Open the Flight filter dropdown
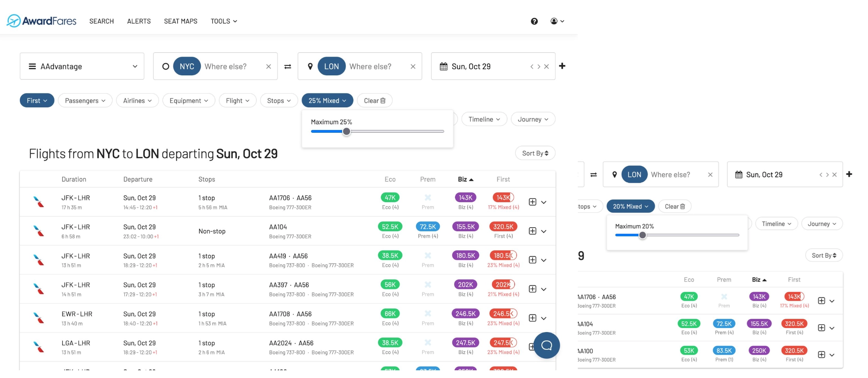 [x=238, y=100]
